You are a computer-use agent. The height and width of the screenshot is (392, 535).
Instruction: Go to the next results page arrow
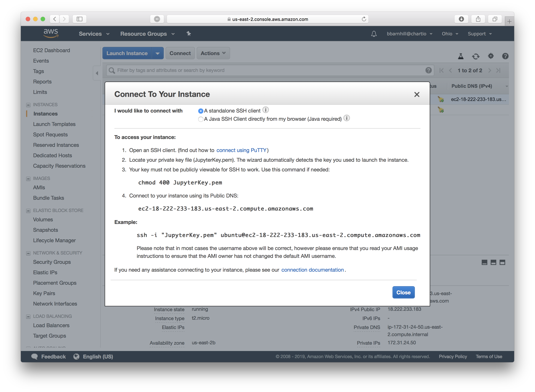click(489, 70)
